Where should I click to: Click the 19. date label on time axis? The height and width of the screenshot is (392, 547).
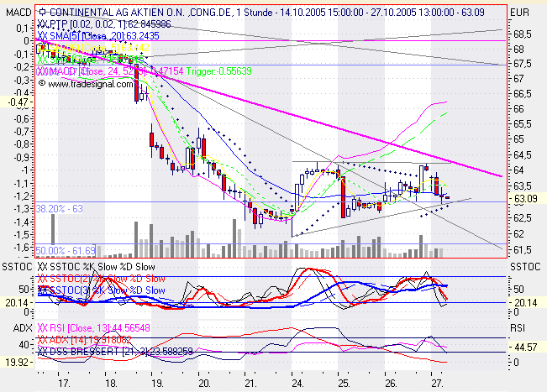(x=157, y=384)
